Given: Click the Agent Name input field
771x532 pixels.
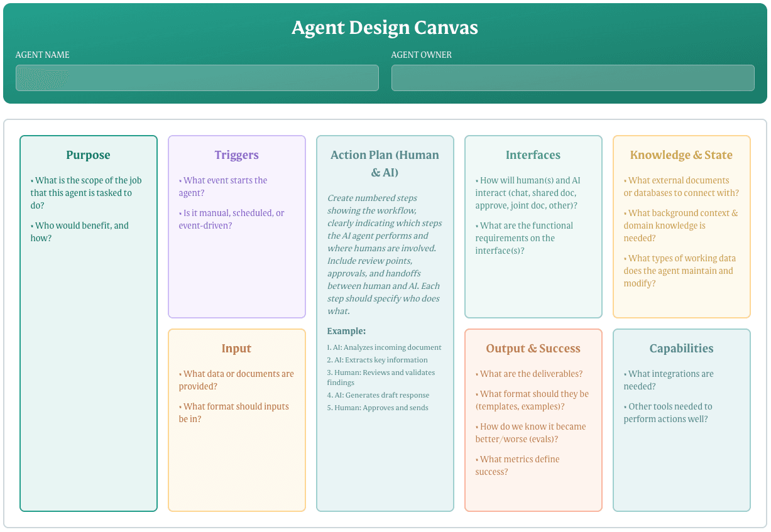Looking at the screenshot, I should (x=197, y=78).
